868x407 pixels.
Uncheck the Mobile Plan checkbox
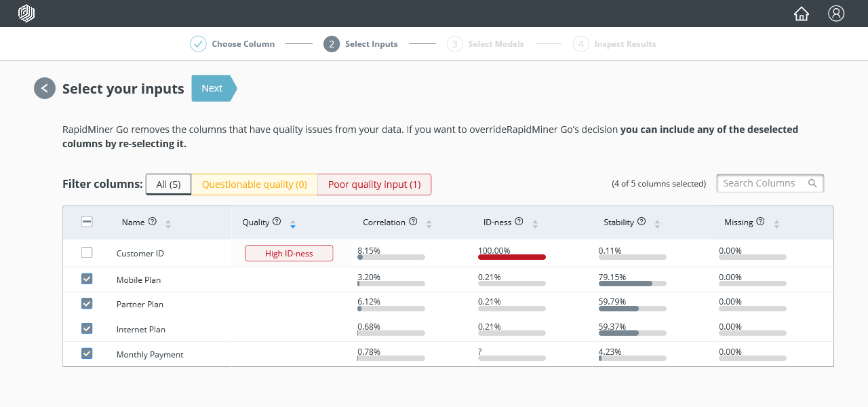coord(87,279)
